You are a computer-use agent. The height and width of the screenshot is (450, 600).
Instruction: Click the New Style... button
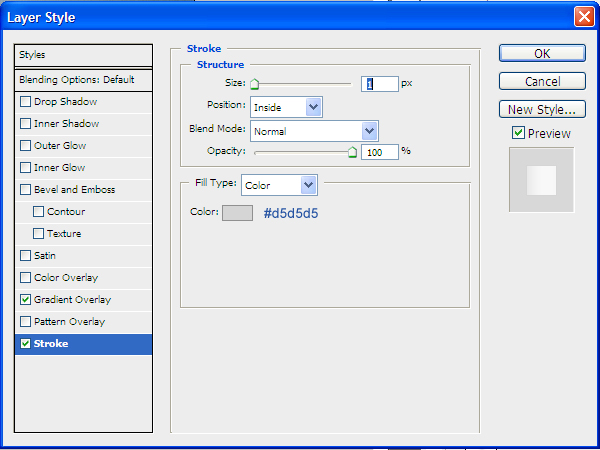click(x=542, y=109)
